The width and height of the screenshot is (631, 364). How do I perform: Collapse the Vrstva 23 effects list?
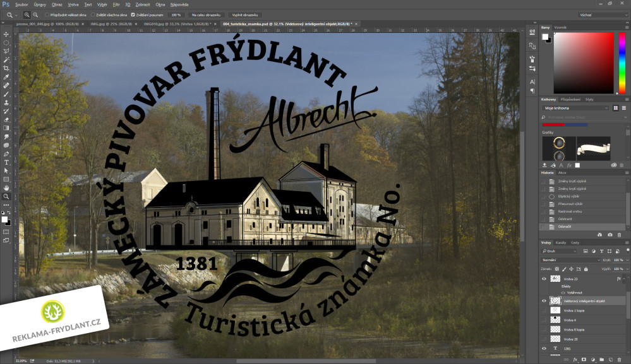click(x=625, y=278)
